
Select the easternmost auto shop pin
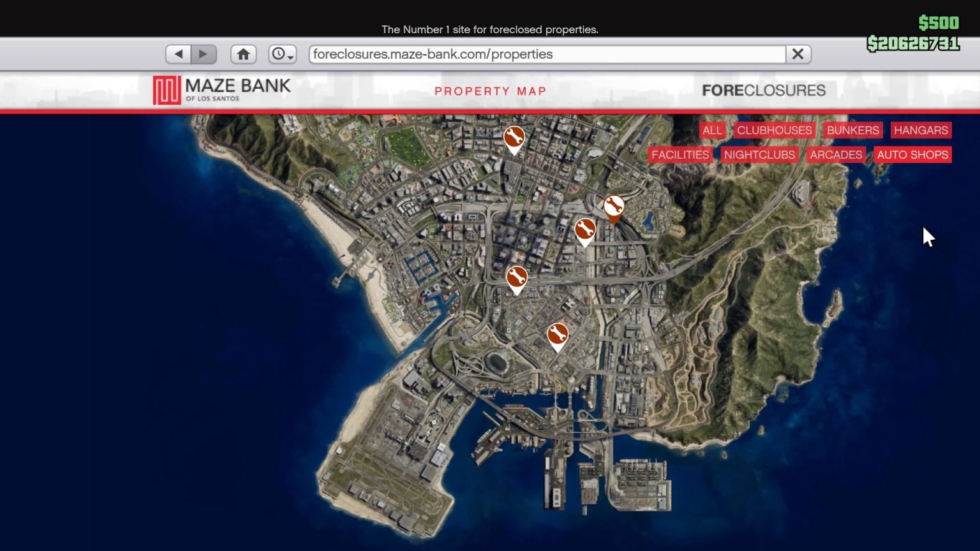click(614, 207)
